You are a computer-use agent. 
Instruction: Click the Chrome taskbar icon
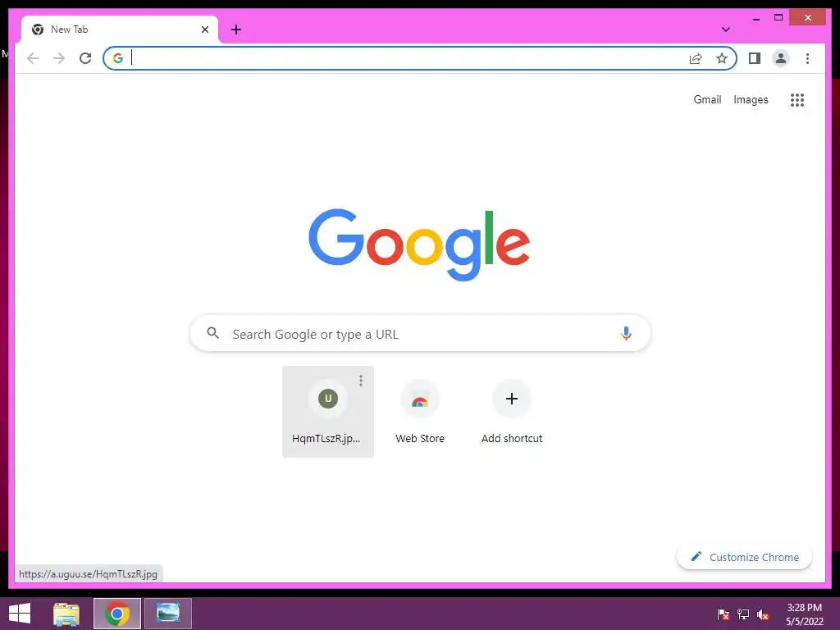click(117, 614)
